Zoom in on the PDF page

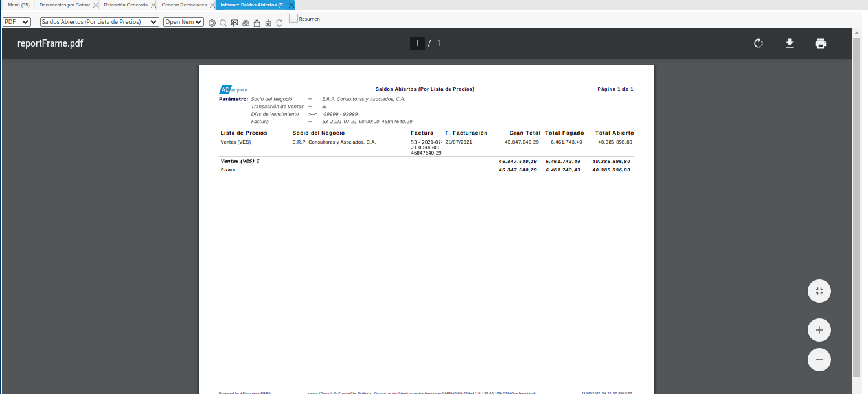click(x=819, y=330)
